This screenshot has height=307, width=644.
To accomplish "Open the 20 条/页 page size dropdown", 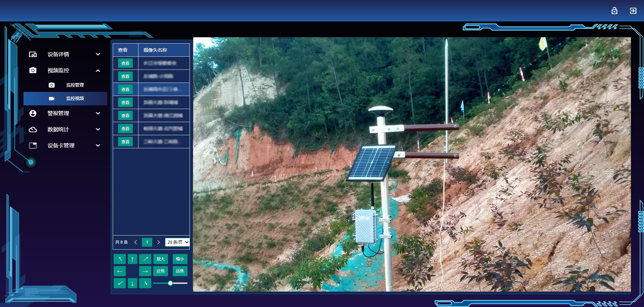I will (x=177, y=242).
